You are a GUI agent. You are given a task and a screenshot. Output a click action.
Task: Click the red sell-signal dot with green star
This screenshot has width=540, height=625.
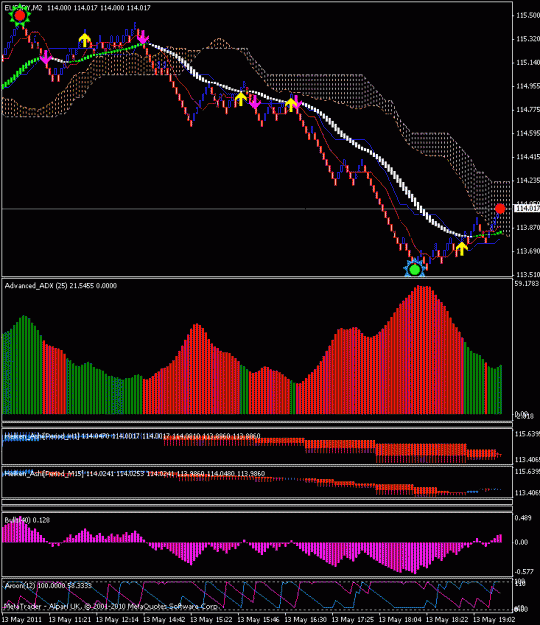pos(20,16)
